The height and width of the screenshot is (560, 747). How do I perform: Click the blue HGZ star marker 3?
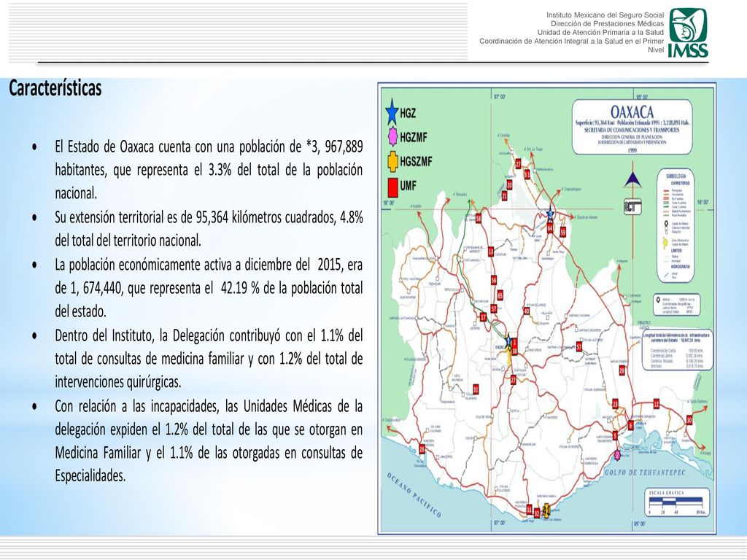(x=550, y=215)
